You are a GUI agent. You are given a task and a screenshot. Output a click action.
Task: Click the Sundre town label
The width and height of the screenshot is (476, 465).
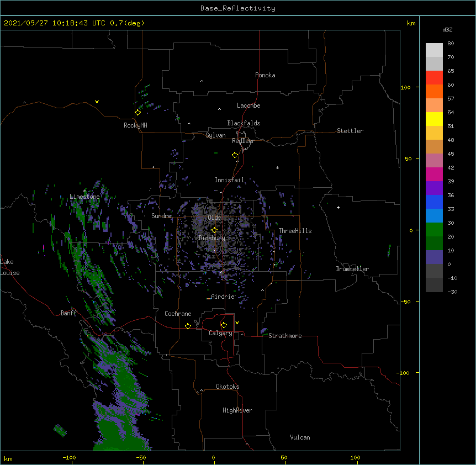coord(161,216)
